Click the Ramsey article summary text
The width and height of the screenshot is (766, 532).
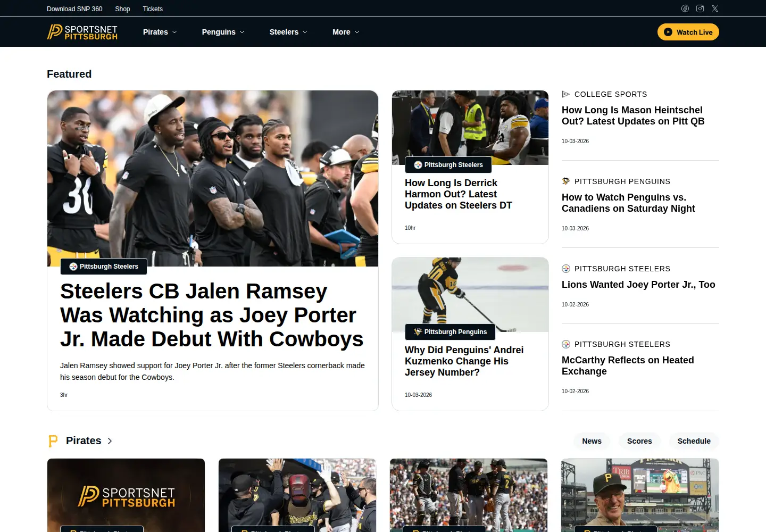[x=212, y=371]
